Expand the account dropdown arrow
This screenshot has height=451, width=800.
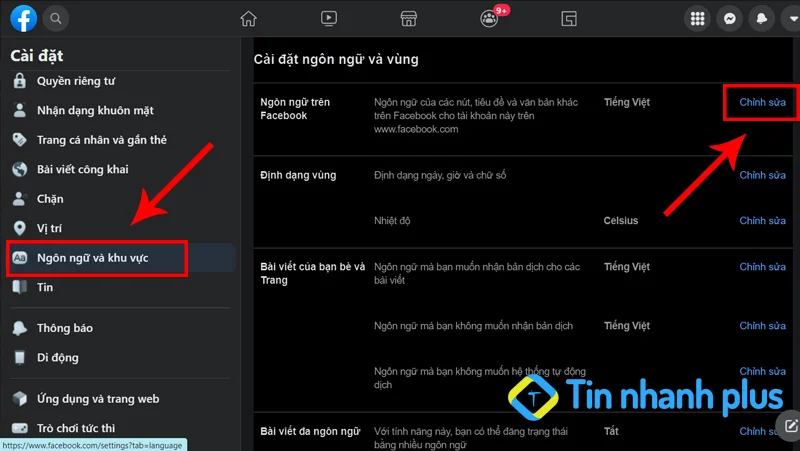pyautogui.click(x=792, y=18)
